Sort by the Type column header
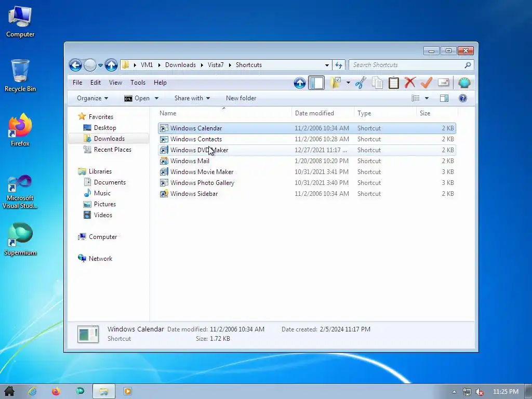The image size is (532, 399). tap(385, 113)
